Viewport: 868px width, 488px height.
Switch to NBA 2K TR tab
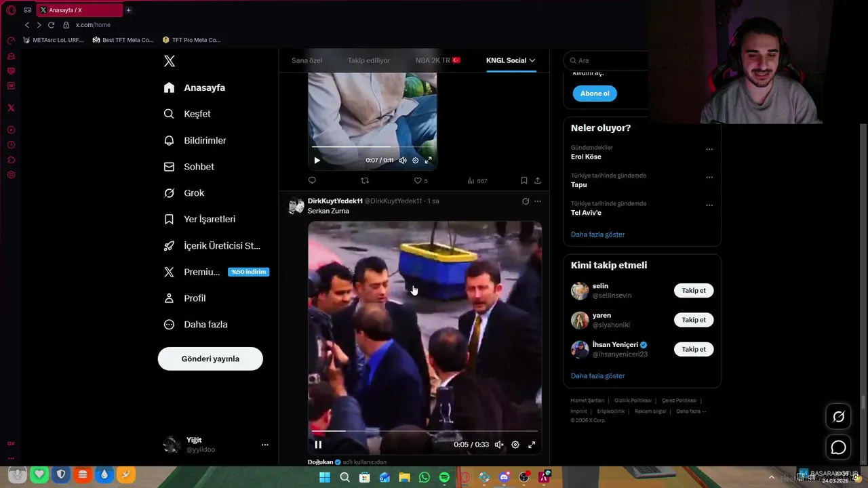click(438, 60)
